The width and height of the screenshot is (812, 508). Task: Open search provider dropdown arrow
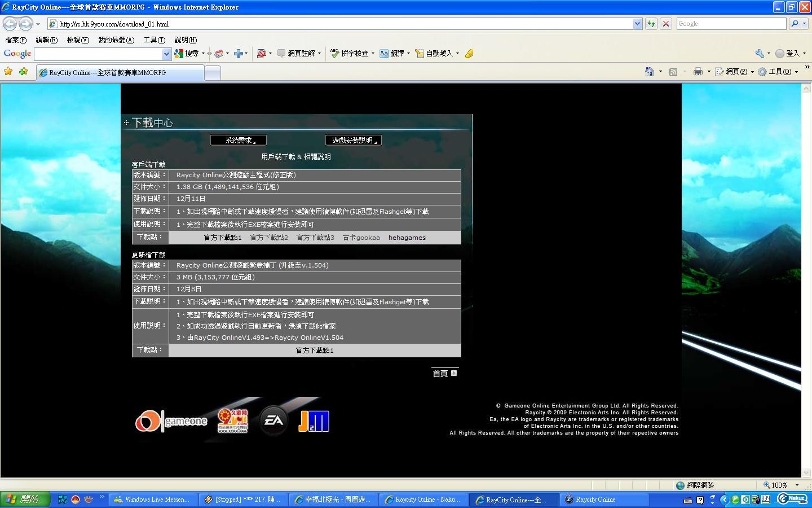point(805,24)
